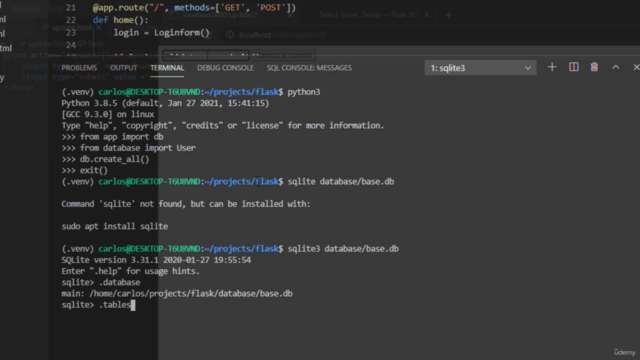Click the database path /home/carlos/projects/flask/database/base.db

191,293
